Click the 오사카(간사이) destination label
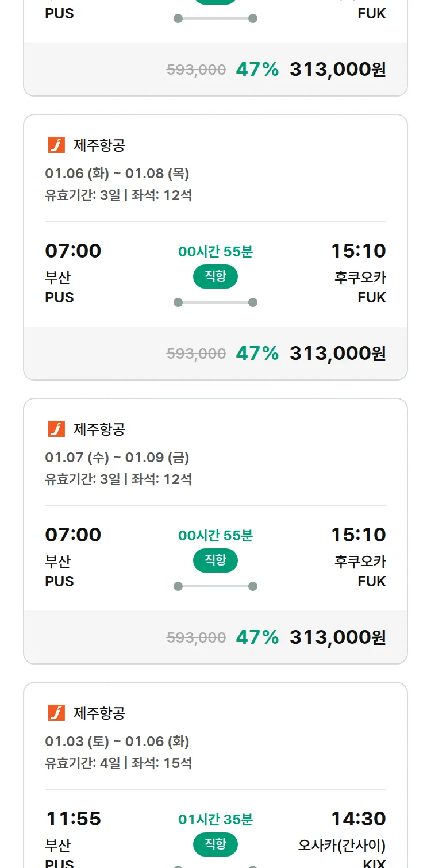431x868 pixels. (341, 846)
